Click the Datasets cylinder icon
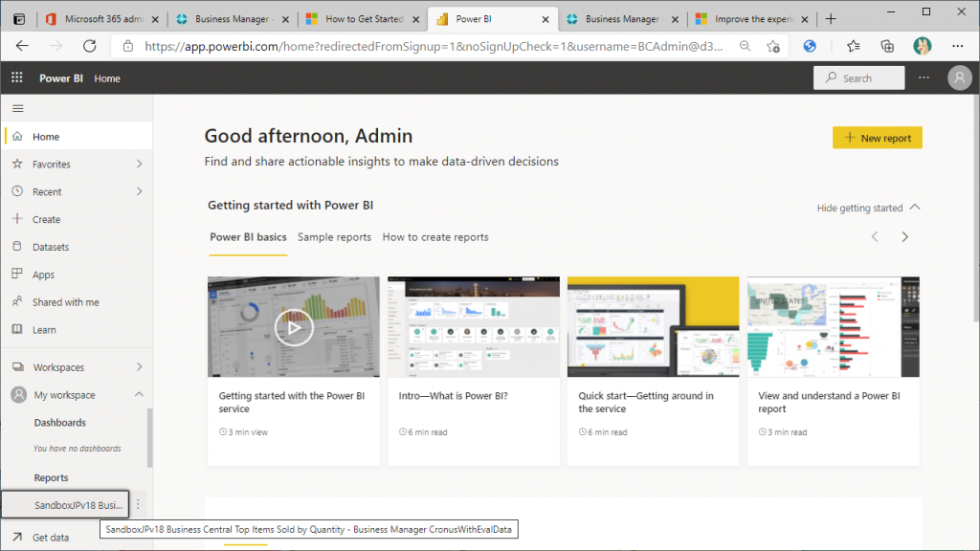 [x=17, y=246]
